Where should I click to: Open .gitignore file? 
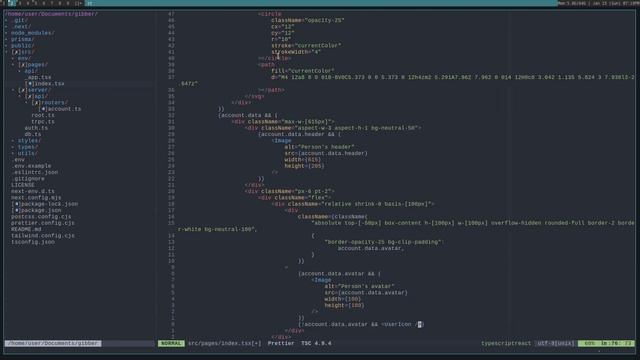click(28, 178)
